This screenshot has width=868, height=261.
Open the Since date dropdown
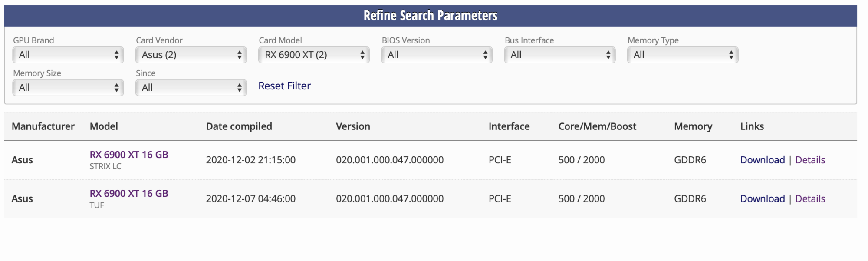click(191, 88)
